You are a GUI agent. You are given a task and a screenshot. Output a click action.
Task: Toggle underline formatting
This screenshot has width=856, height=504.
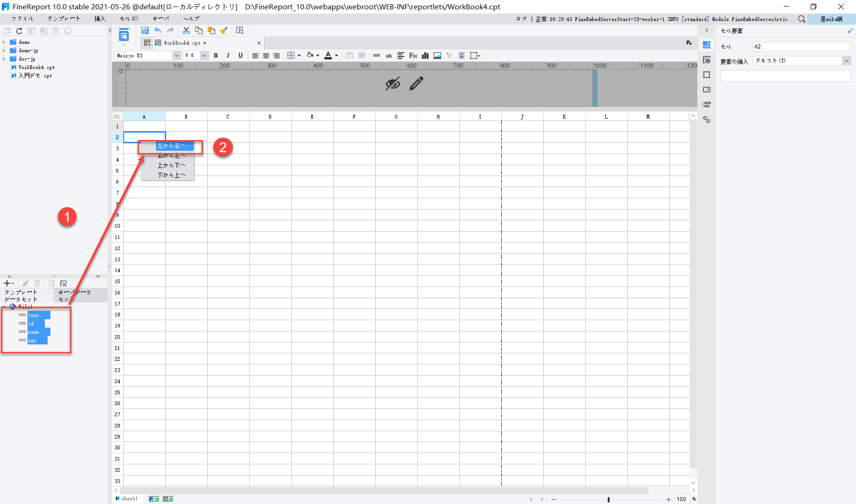(240, 55)
